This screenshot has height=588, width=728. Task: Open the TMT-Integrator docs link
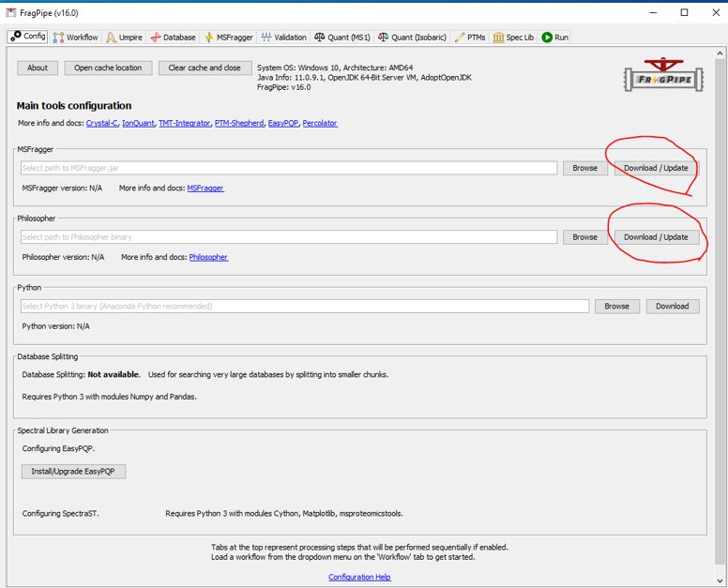184,123
